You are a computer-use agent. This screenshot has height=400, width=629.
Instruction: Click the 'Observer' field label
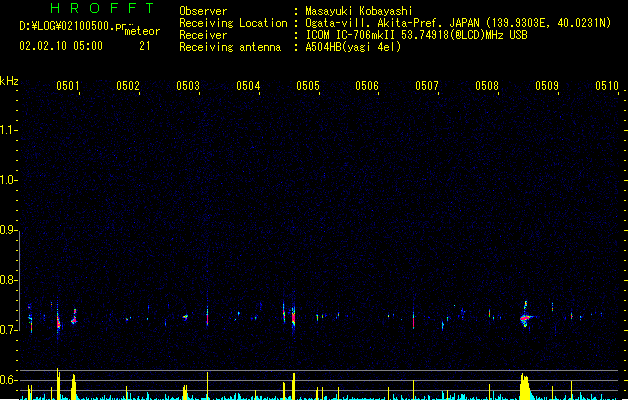(x=203, y=11)
